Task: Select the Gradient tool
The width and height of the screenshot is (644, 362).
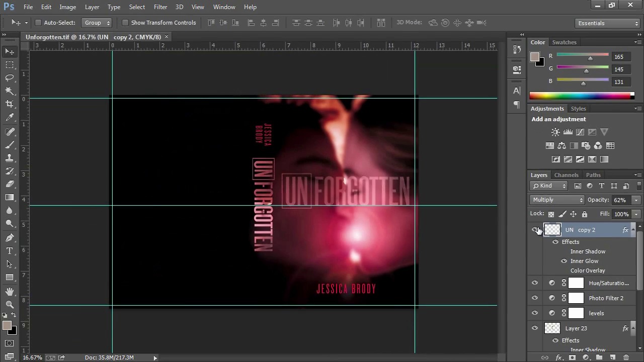Action: (x=10, y=197)
